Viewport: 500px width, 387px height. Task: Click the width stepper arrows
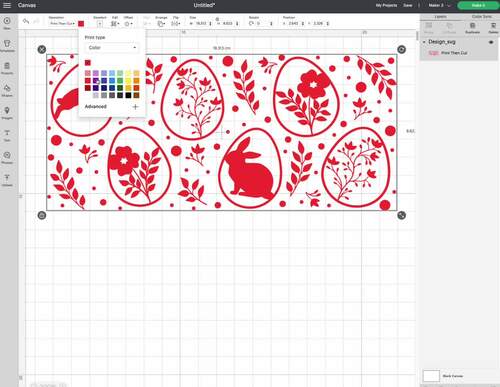point(210,24)
